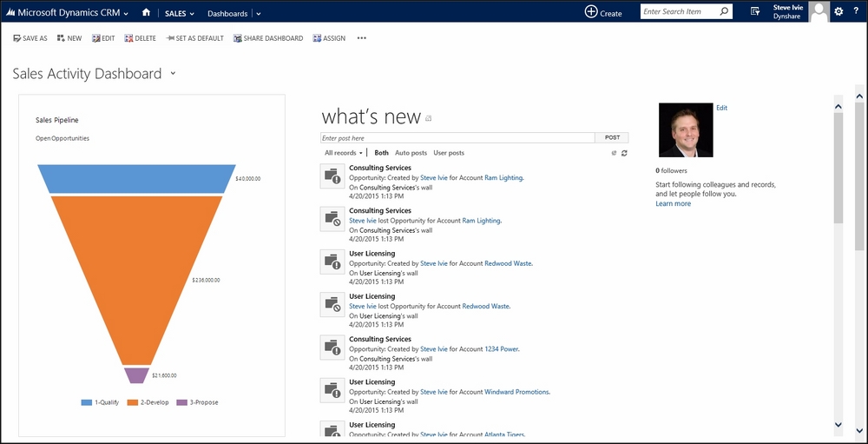The height and width of the screenshot is (444, 868).
Task: Open All records filter dropdown
Action: click(344, 153)
